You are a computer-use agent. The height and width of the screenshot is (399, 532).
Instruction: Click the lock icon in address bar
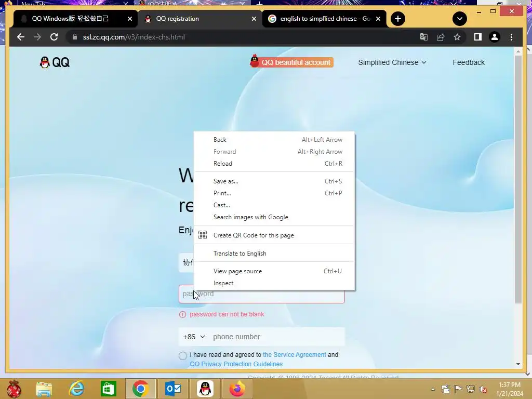75,37
